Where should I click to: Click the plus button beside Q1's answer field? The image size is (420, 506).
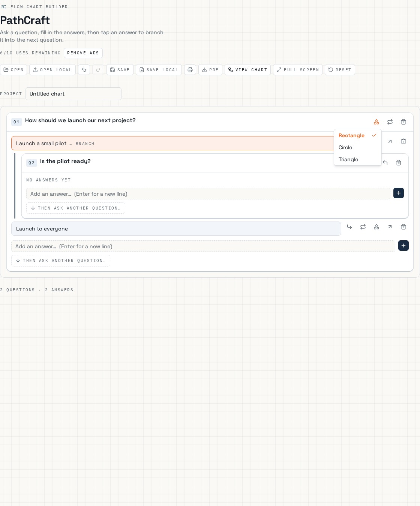coord(403,246)
